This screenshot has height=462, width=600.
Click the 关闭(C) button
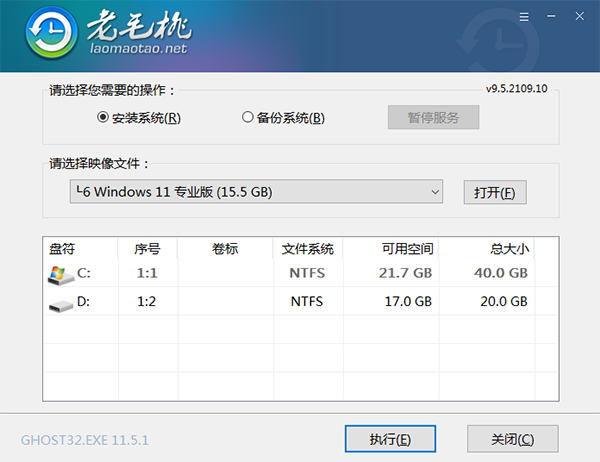pos(512,439)
